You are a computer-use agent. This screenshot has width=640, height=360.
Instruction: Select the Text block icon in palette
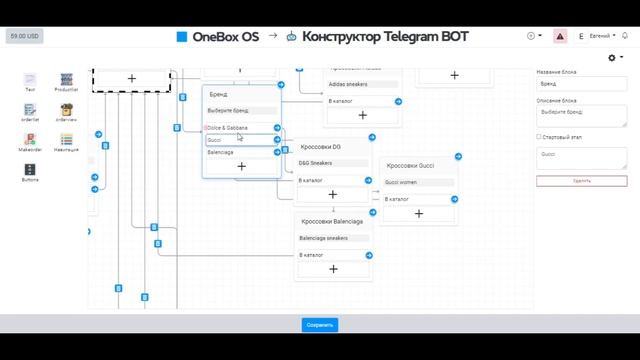coord(30,80)
